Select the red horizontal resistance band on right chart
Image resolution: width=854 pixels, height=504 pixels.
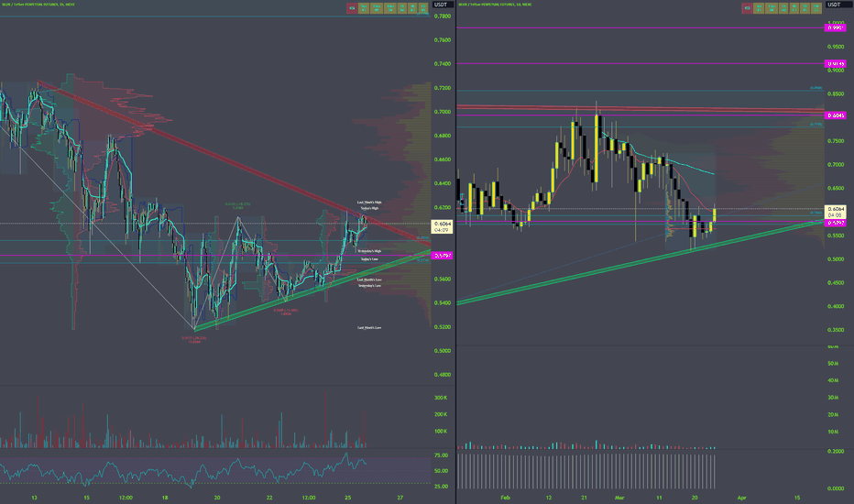[640, 109]
